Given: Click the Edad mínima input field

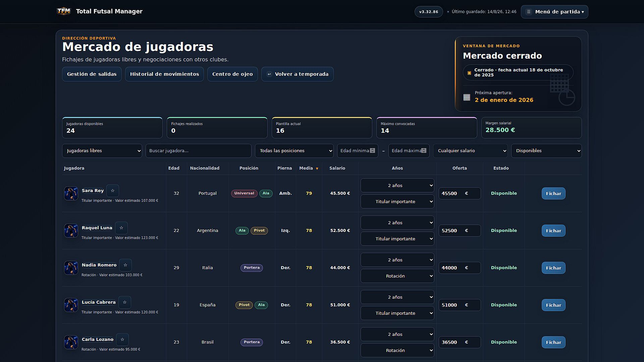Looking at the screenshot, I should click(x=358, y=151).
